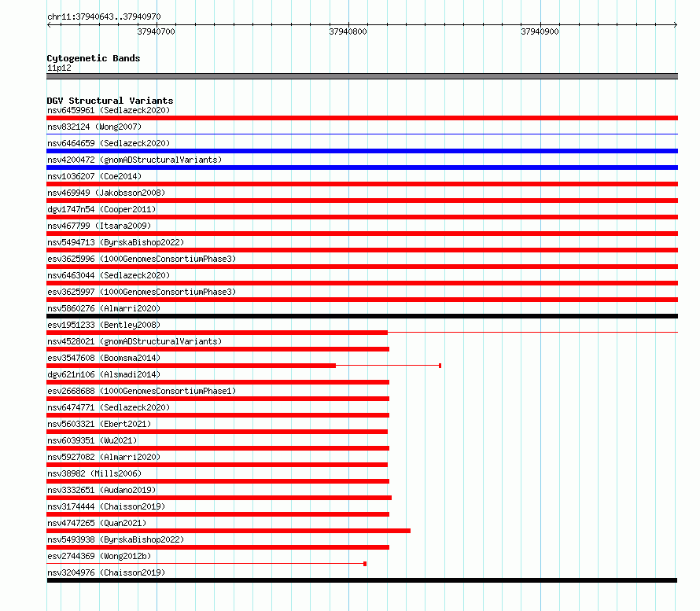This screenshot has width=700, height=611.
Task: Click the Cytogenetic Bands track heading
Action: [x=94, y=58]
